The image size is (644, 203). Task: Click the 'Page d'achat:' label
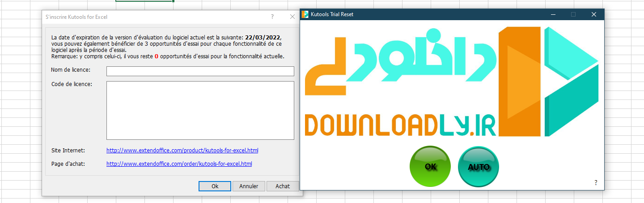(x=68, y=164)
